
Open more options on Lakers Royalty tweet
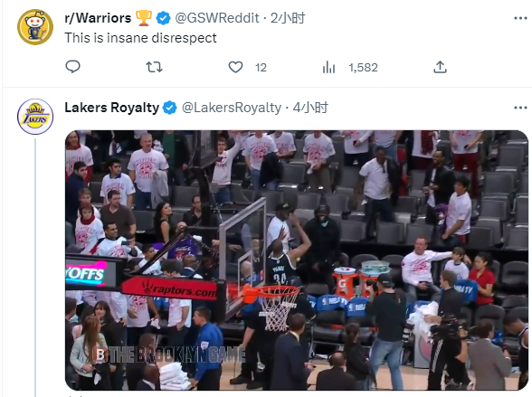click(520, 108)
